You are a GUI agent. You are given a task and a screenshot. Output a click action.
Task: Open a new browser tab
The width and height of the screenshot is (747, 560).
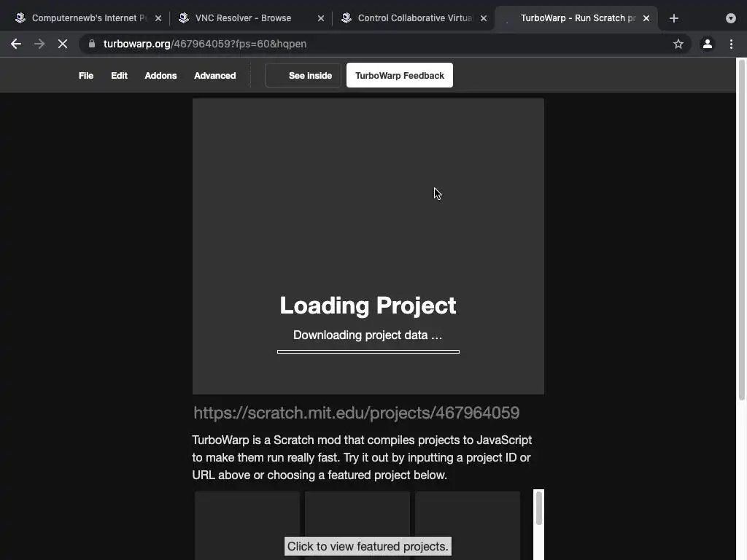pos(673,18)
